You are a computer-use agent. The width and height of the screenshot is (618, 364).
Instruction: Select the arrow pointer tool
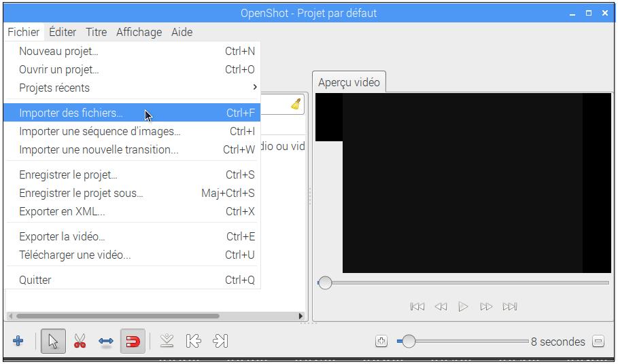pyautogui.click(x=53, y=341)
